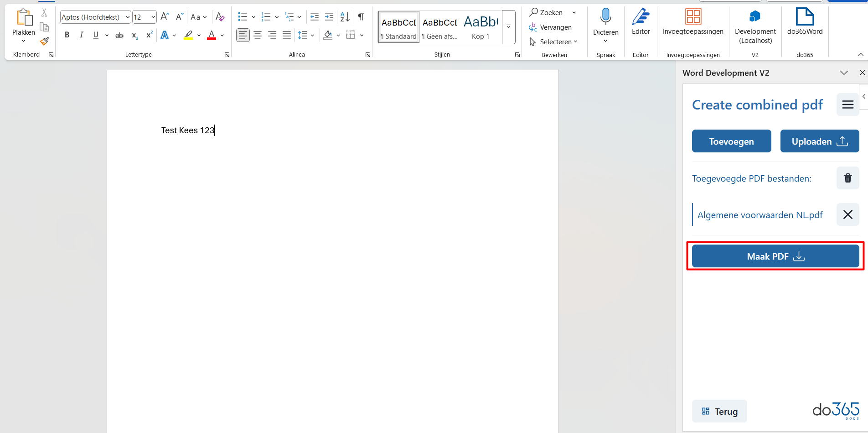Screen dimensions: 868x433
Task: Delete all added PDFs with trash icon
Action: click(x=847, y=178)
